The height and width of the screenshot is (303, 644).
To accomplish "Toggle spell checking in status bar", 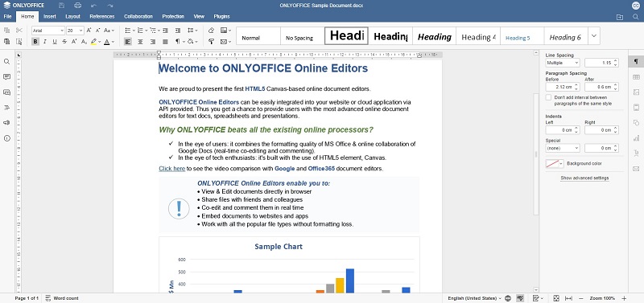I will point(520,298).
